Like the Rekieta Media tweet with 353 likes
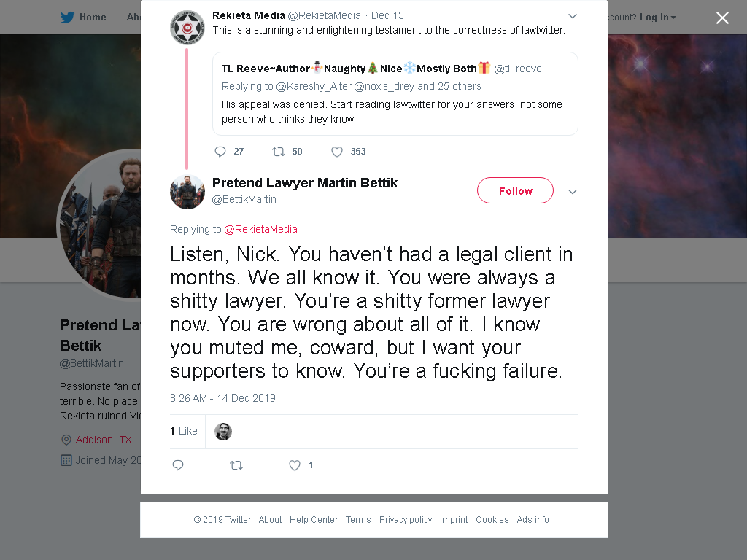 point(337,152)
